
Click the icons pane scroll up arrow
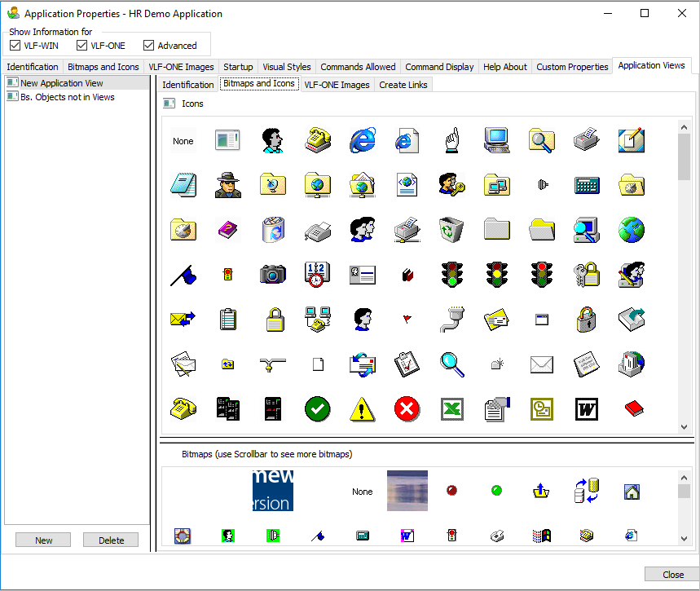click(684, 127)
